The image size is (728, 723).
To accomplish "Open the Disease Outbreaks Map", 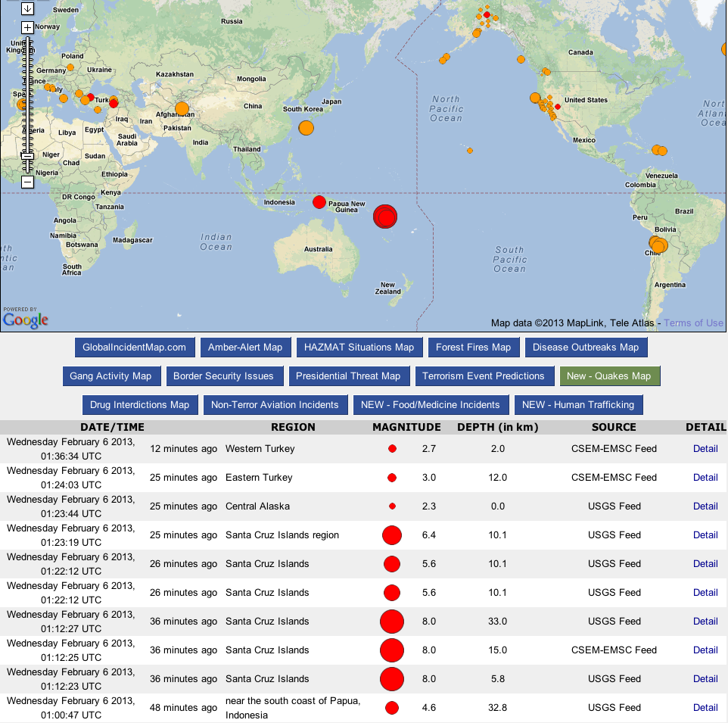I will (x=585, y=347).
